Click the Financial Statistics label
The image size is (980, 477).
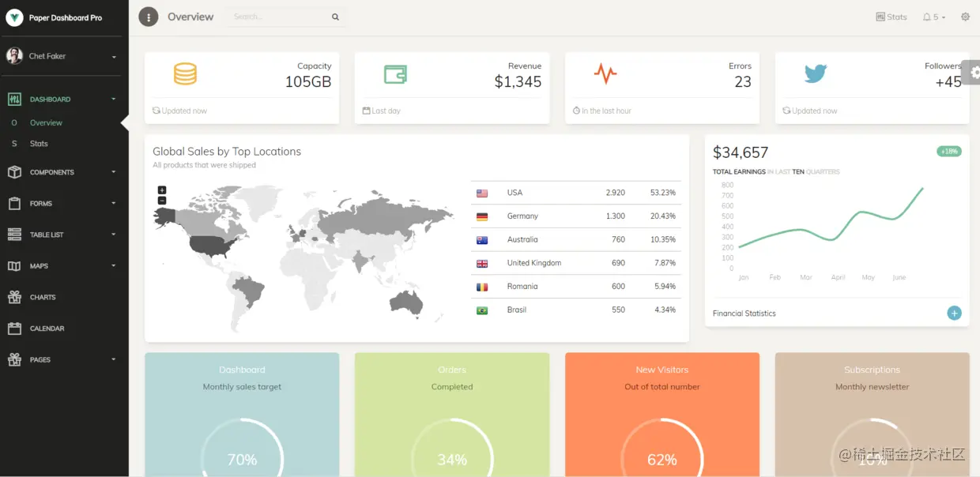pyautogui.click(x=744, y=314)
